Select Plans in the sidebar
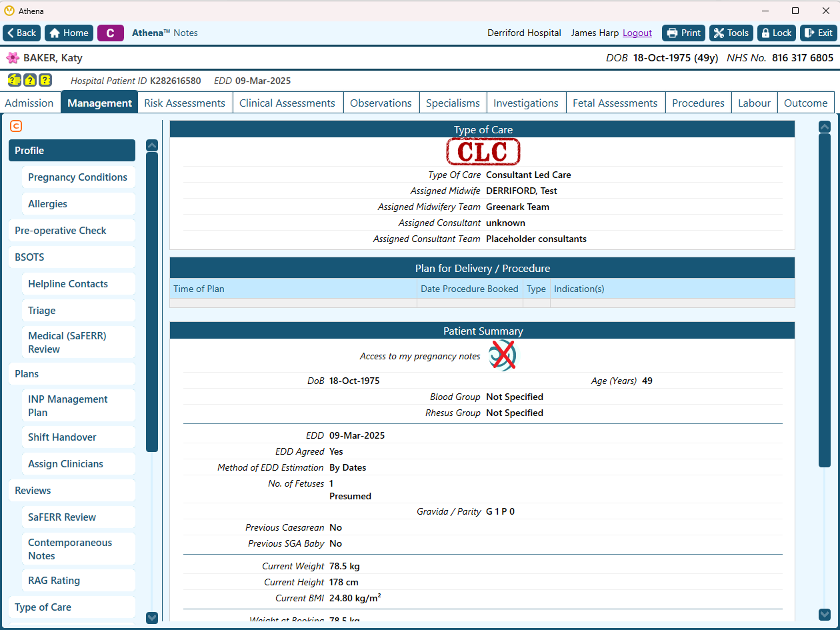 [72, 374]
